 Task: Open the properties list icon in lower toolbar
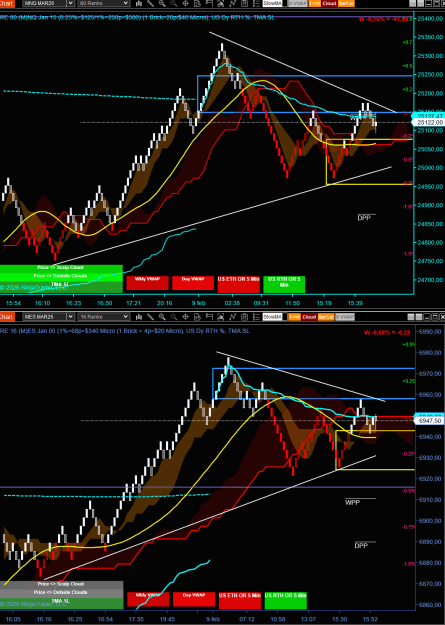coord(256,317)
